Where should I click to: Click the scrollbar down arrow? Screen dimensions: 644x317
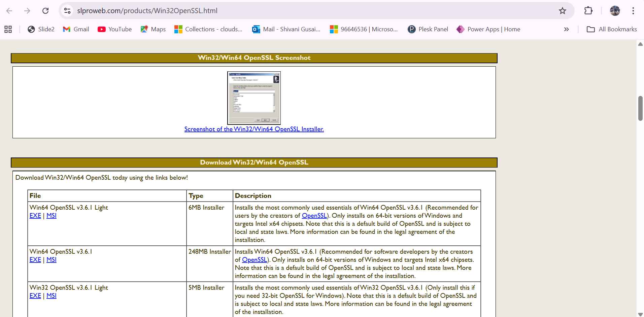pos(640,314)
